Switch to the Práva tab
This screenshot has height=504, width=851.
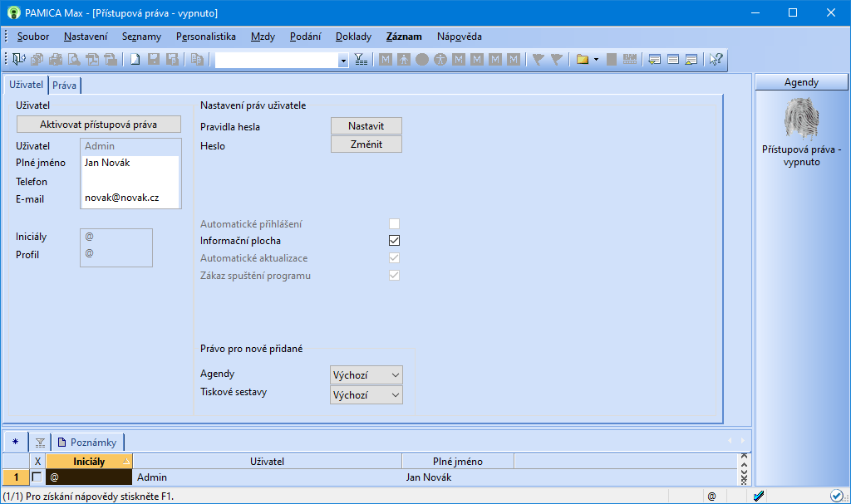point(65,86)
